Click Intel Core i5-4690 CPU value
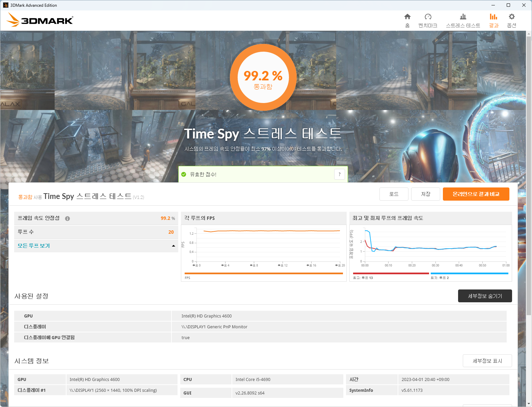The image size is (532, 407). [x=253, y=380]
